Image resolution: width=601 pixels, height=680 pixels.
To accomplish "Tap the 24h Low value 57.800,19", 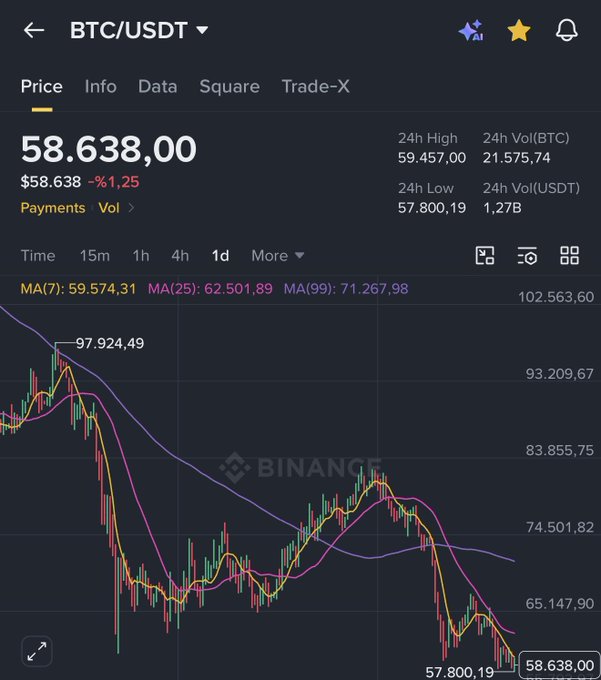I will [432, 208].
